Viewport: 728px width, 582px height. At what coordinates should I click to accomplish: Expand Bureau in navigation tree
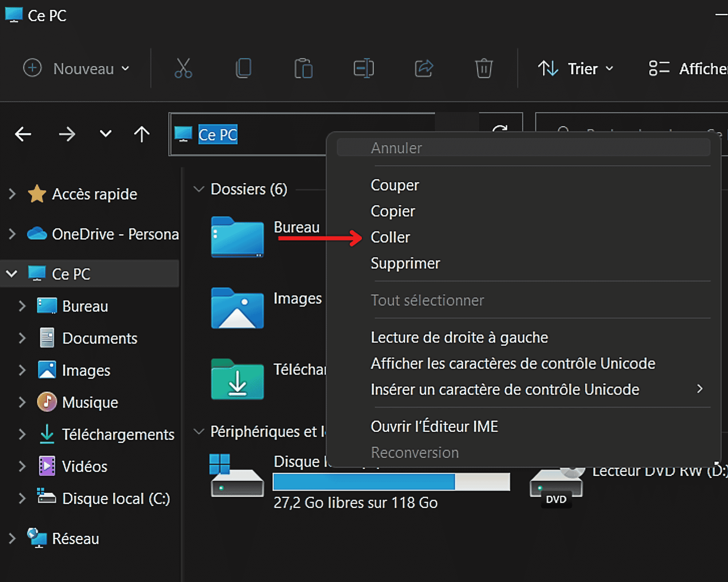tap(22, 306)
